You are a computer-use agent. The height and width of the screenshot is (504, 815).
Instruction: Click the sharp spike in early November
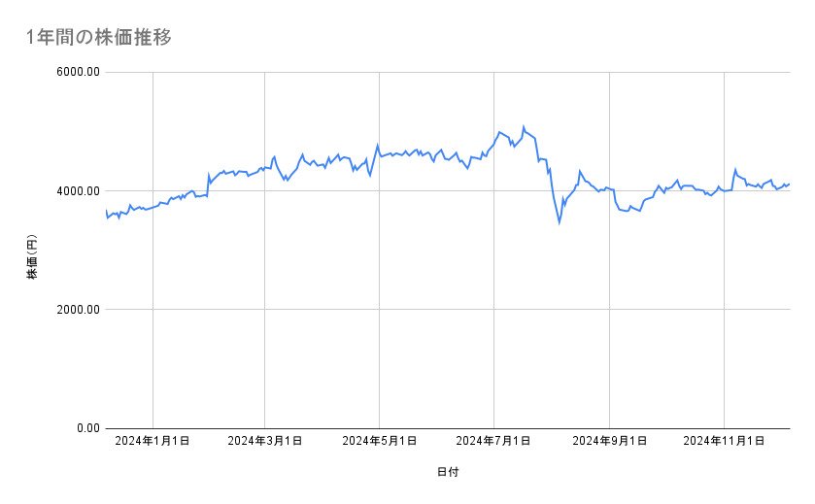[735, 169]
